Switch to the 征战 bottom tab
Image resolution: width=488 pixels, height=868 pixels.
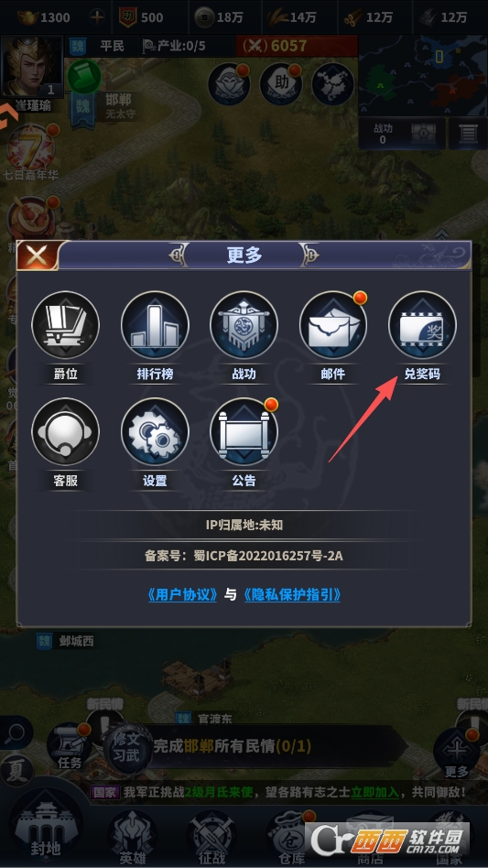pyautogui.click(x=211, y=838)
